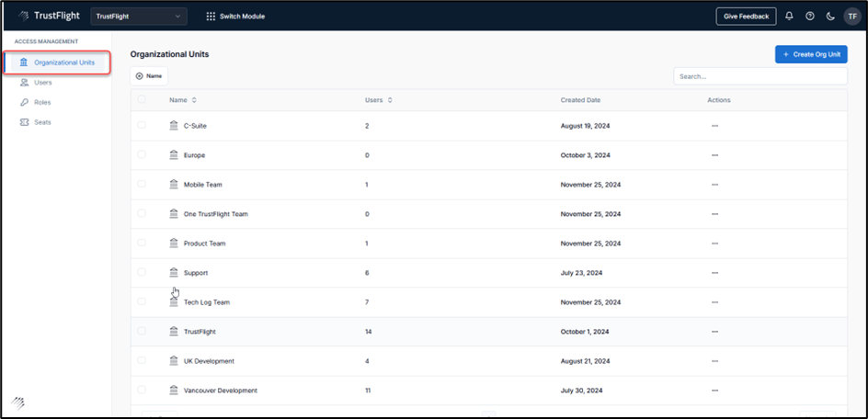Click the Give Feedback button
This screenshot has height=419, width=868.
pos(747,16)
